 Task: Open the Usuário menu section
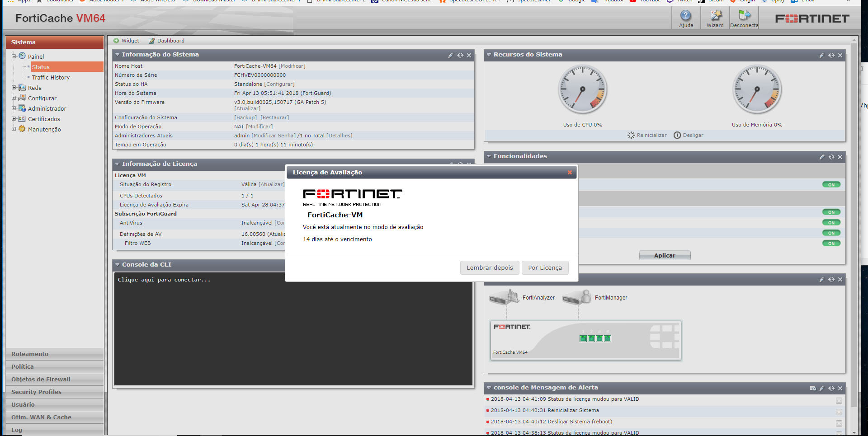(x=55, y=404)
